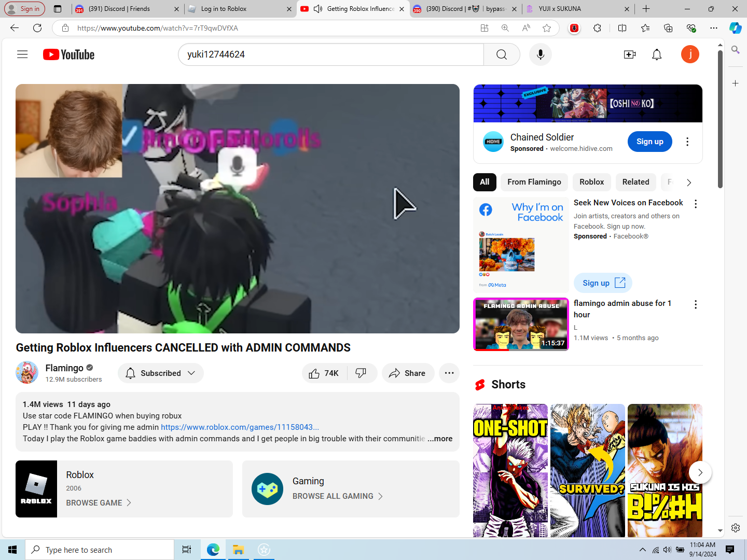747x560 pixels.
Task: Share this video
Action: (x=408, y=373)
